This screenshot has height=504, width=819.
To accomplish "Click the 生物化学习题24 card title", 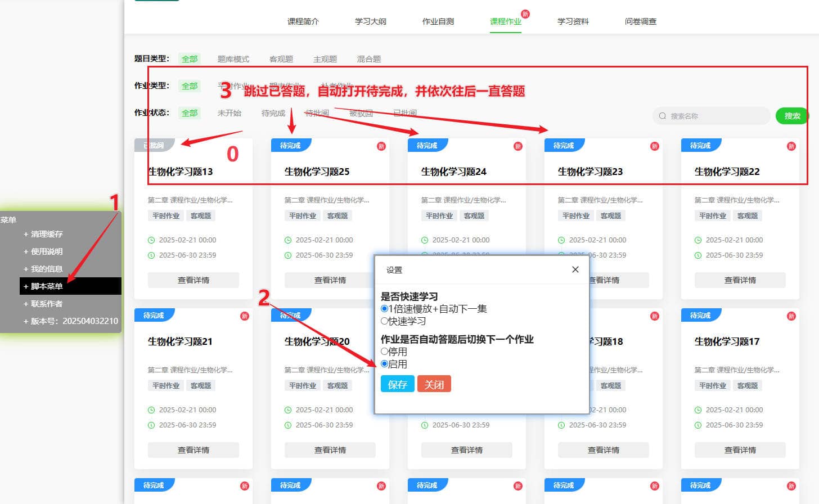I will point(454,172).
